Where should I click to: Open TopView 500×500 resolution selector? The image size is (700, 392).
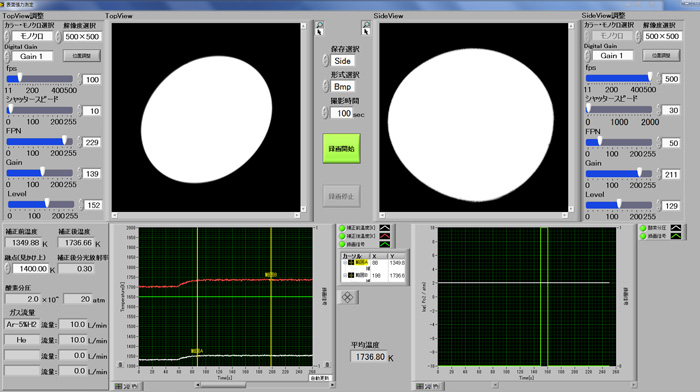click(x=82, y=37)
